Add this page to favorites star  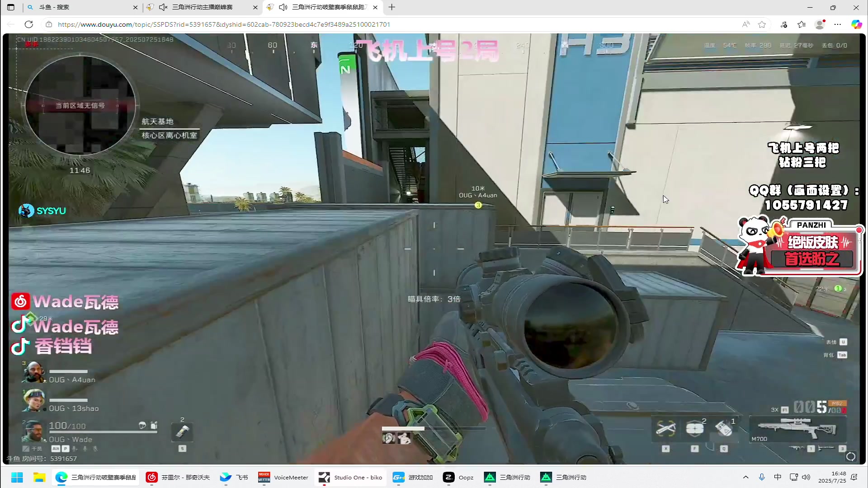[x=762, y=24]
